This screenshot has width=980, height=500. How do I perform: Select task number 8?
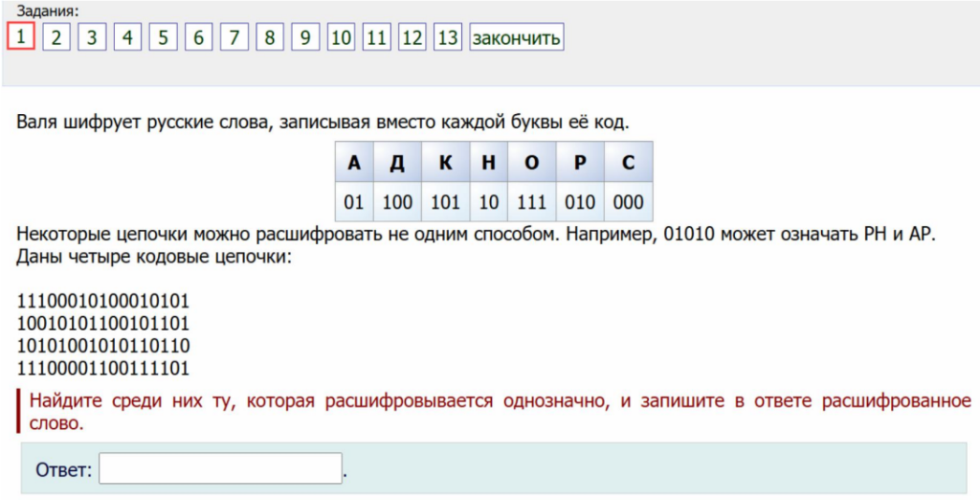[x=270, y=37]
